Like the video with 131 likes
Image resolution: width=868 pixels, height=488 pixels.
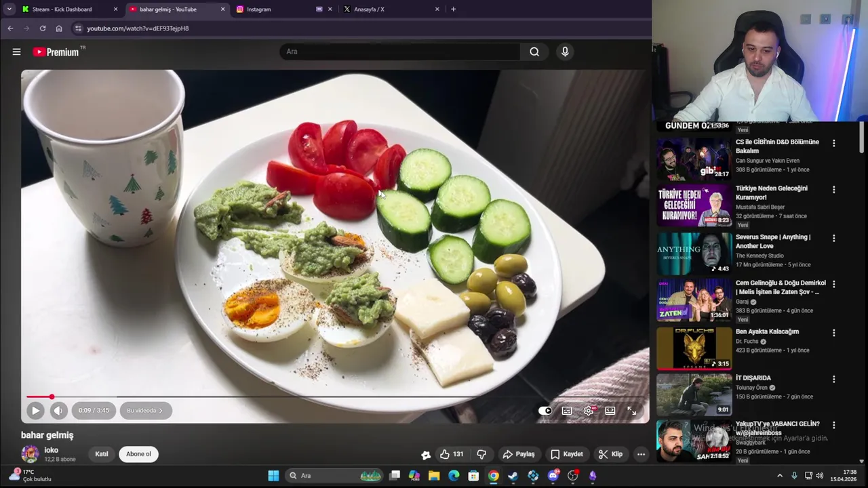(x=452, y=454)
